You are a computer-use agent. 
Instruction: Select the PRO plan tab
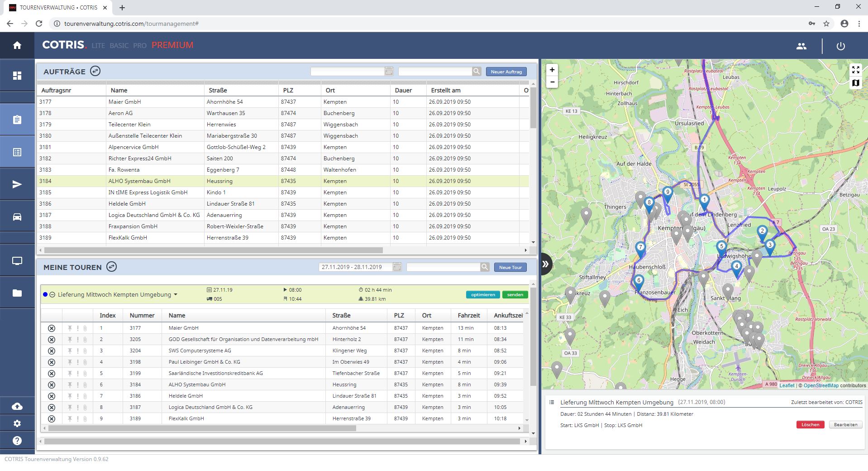click(x=140, y=46)
